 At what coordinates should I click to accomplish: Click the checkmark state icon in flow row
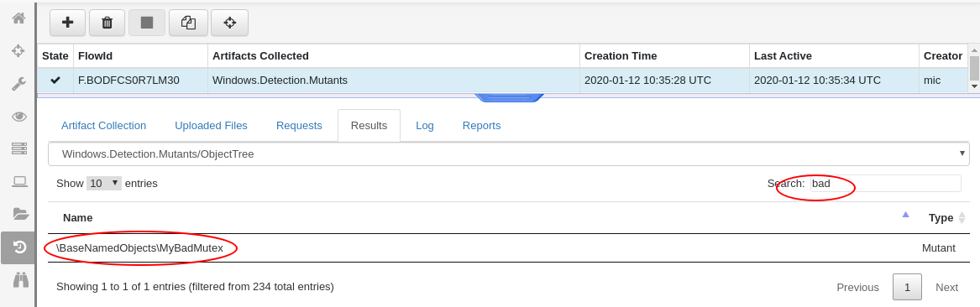[55, 80]
